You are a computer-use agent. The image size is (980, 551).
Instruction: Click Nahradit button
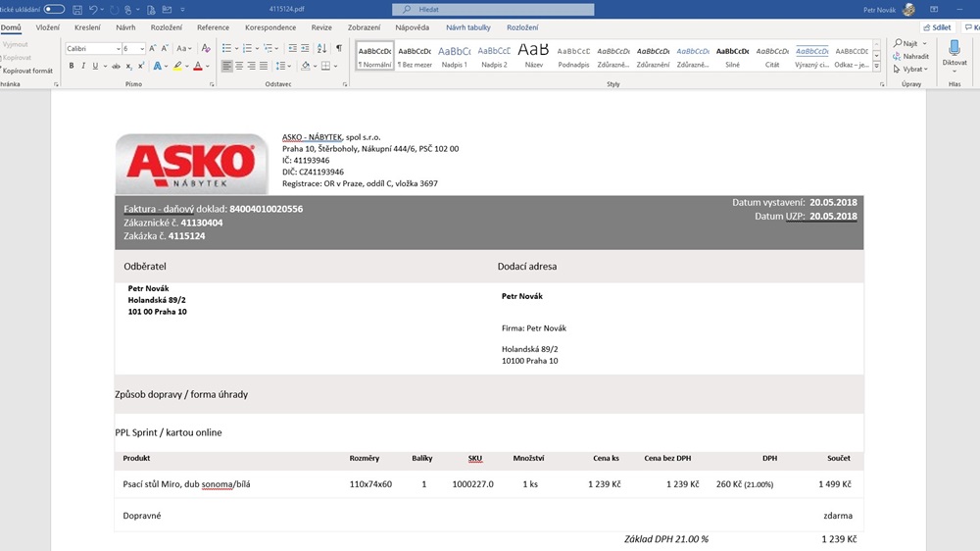pyautogui.click(x=910, y=56)
